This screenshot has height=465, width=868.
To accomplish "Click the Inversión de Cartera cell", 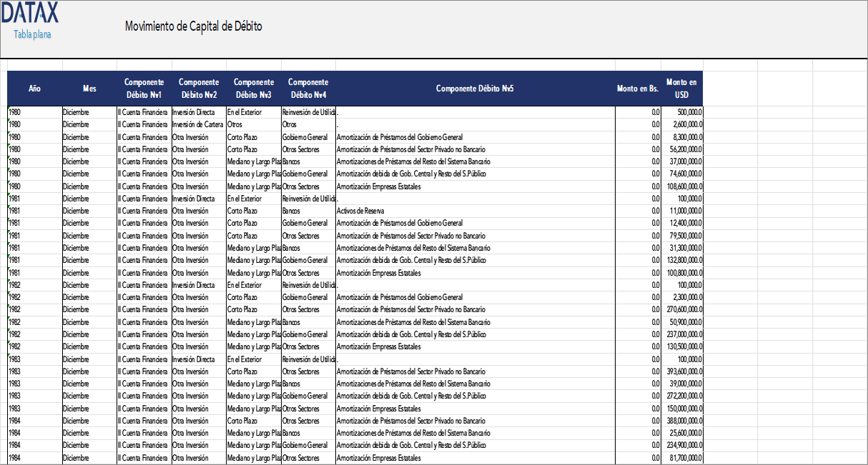I will tap(199, 124).
